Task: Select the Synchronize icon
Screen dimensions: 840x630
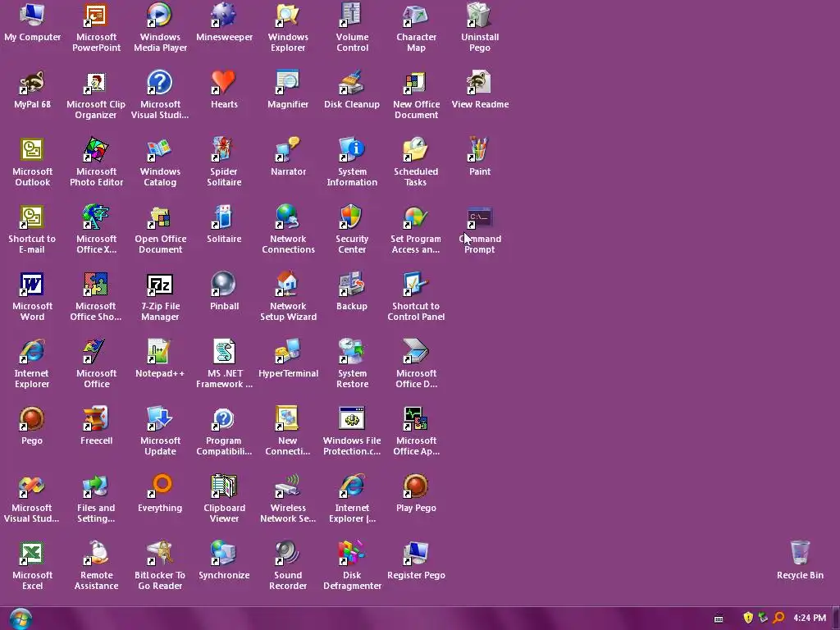Action: point(224,554)
